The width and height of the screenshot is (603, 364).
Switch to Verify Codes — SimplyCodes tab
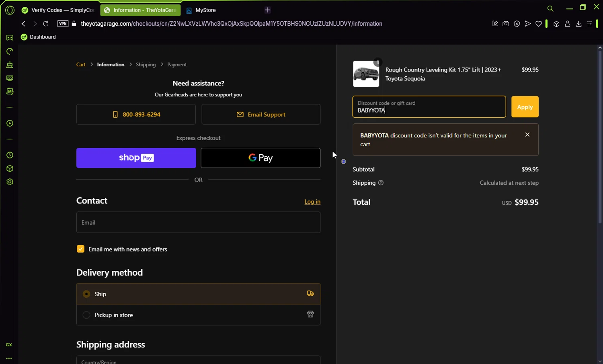click(x=58, y=10)
